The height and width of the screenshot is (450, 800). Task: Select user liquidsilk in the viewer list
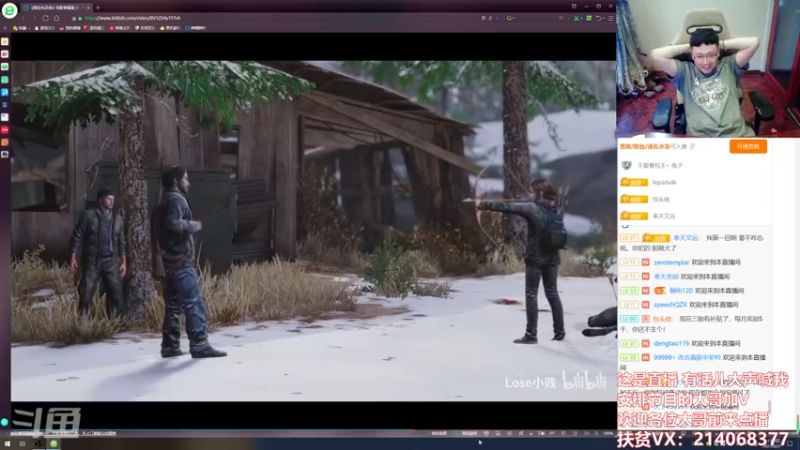click(664, 182)
